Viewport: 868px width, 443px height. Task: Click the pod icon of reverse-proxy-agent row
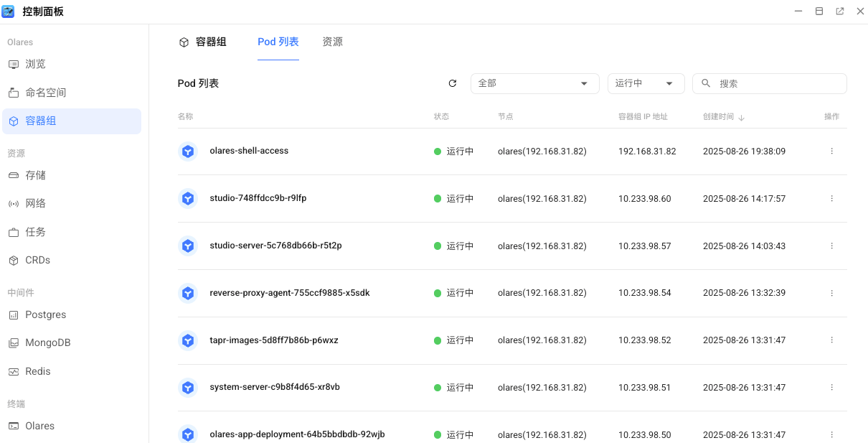click(x=188, y=293)
